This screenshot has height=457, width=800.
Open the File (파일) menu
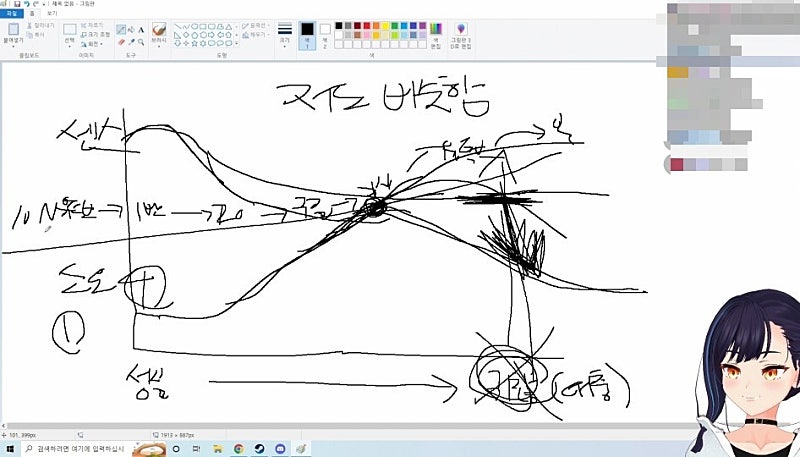(11, 13)
